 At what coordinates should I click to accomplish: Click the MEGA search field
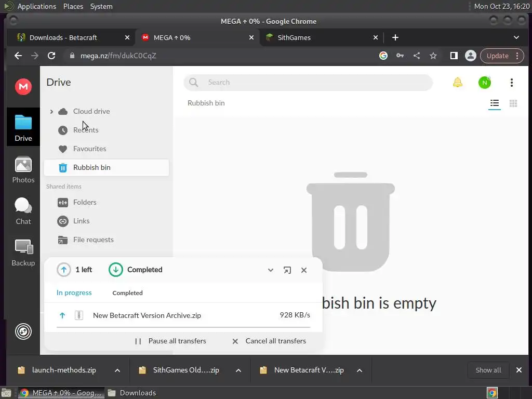308,83
